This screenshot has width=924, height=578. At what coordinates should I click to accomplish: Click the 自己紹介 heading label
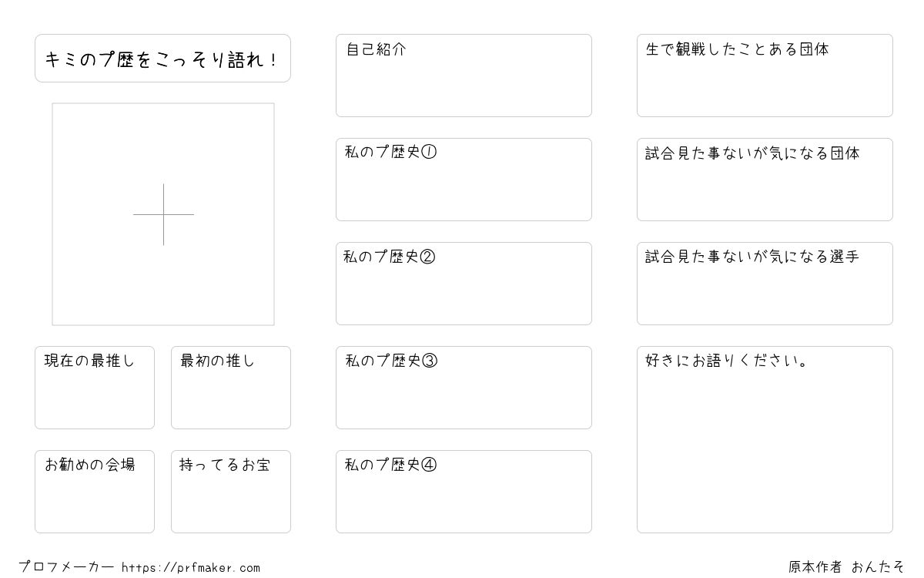[x=376, y=49]
